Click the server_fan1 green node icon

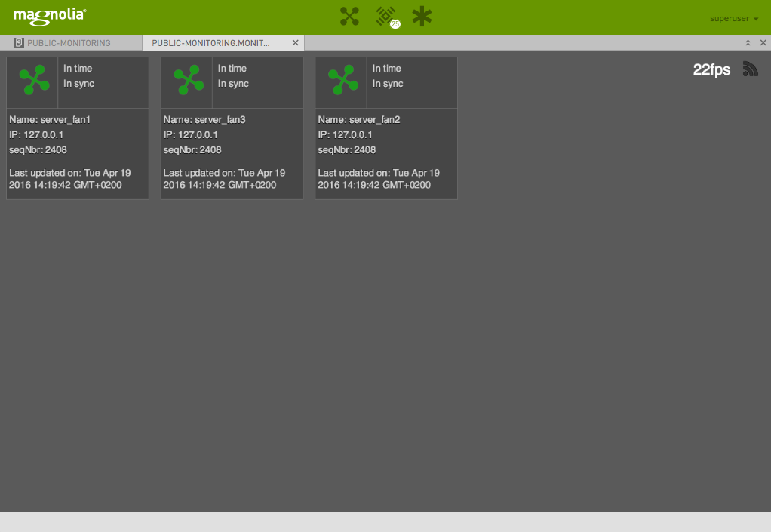[34, 80]
